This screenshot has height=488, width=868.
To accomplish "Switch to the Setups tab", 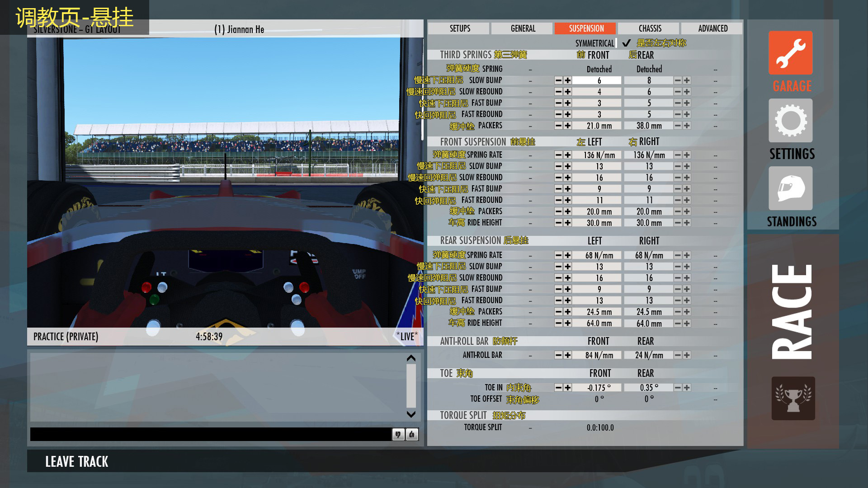I will 459,28.
